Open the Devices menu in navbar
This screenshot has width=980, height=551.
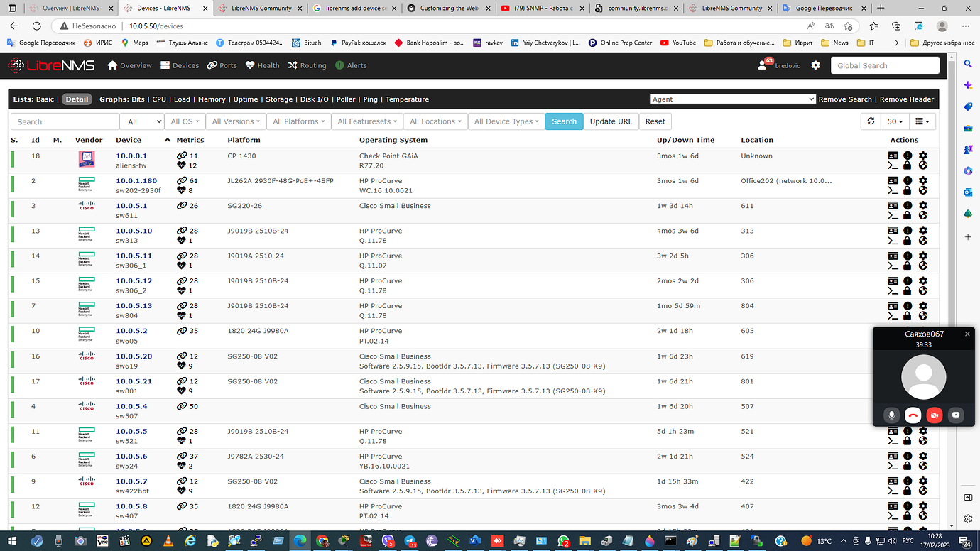[x=180, y=65]
